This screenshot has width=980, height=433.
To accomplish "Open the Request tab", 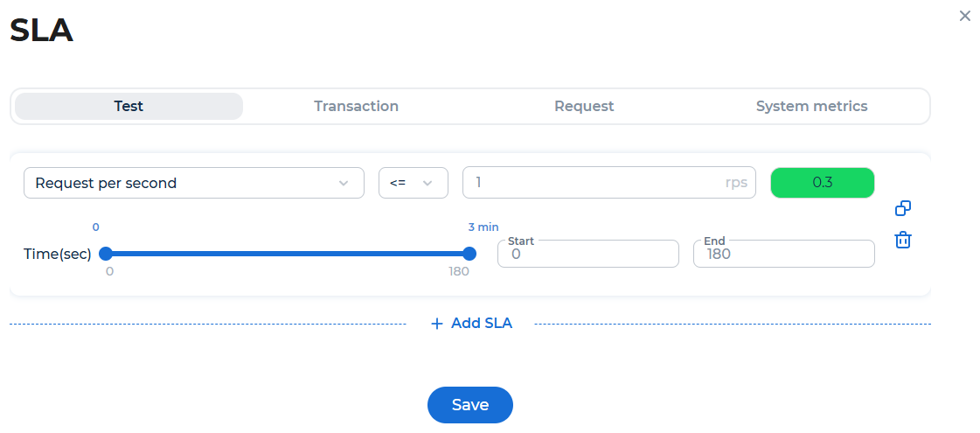I will click(x=584, y=107).
